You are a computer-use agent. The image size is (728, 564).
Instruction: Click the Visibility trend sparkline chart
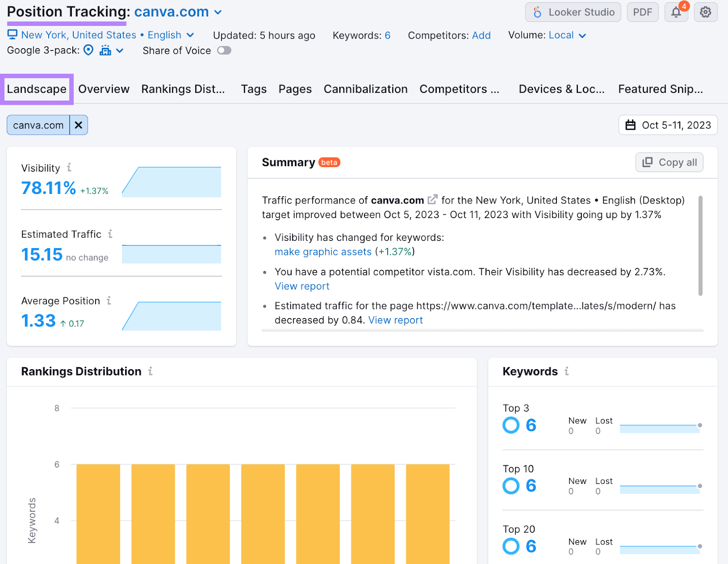pyautogui.click(x=172, y=182)
